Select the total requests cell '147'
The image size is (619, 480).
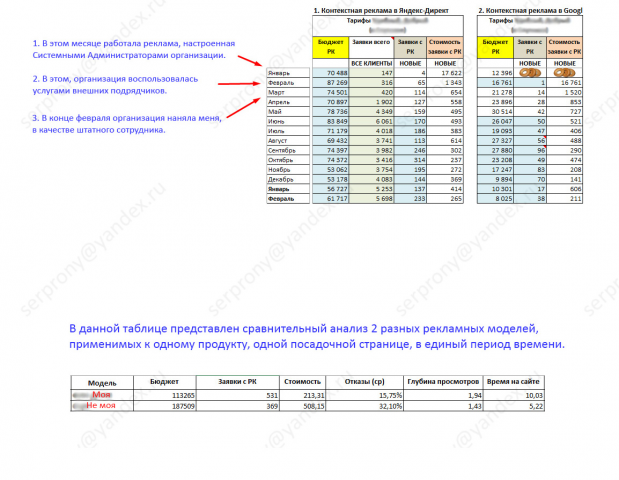click(x=371, y=73)
